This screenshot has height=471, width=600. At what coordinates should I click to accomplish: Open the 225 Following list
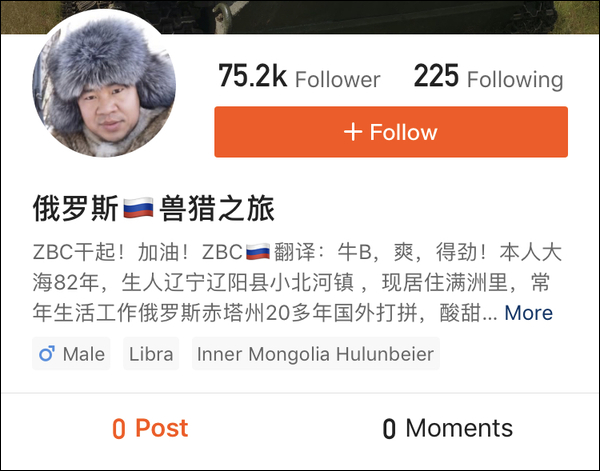[488, 77]
